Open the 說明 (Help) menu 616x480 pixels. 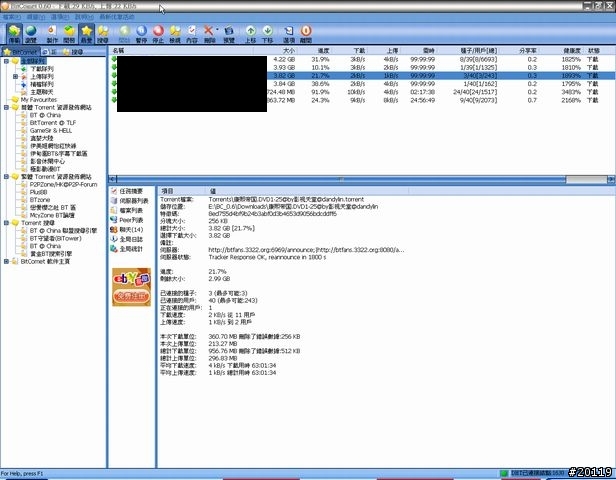click(x=84, y=17)
